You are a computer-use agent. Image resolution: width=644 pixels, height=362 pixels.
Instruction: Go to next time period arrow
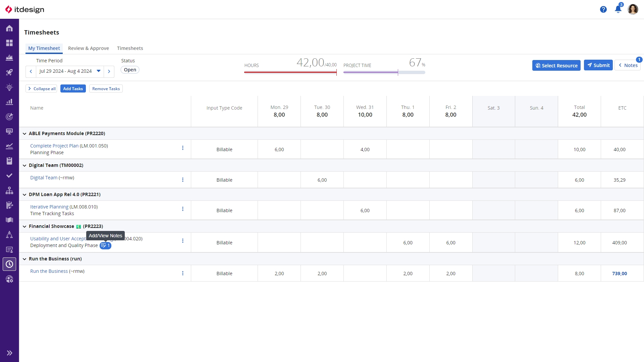109,71
